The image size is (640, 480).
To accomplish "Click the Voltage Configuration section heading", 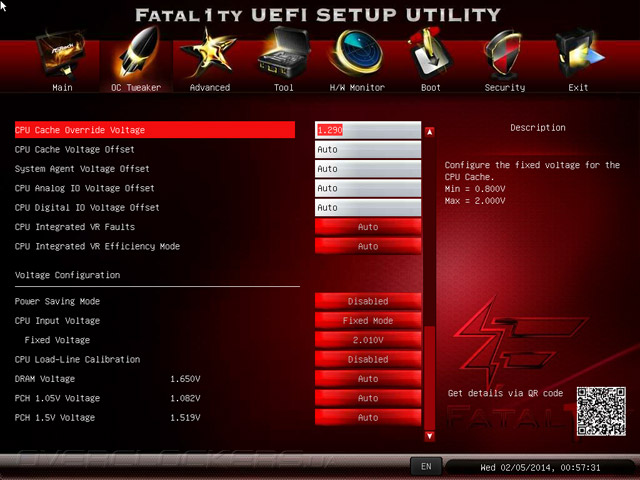I will coord(67,275).
